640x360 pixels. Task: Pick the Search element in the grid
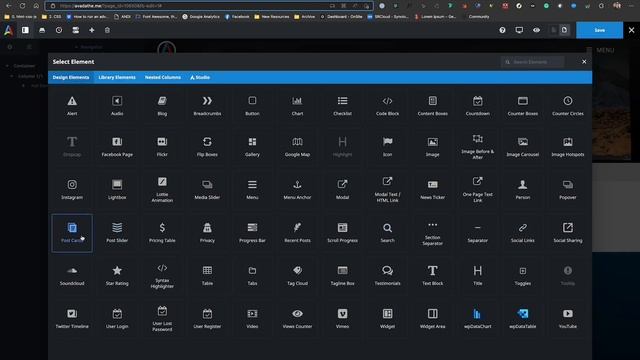tap(387, 233)
